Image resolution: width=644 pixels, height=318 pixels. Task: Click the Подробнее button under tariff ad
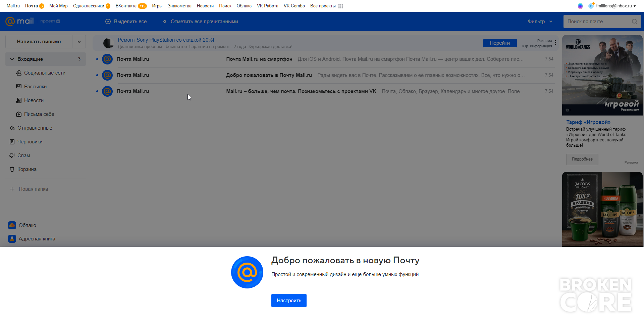point(582,159)
